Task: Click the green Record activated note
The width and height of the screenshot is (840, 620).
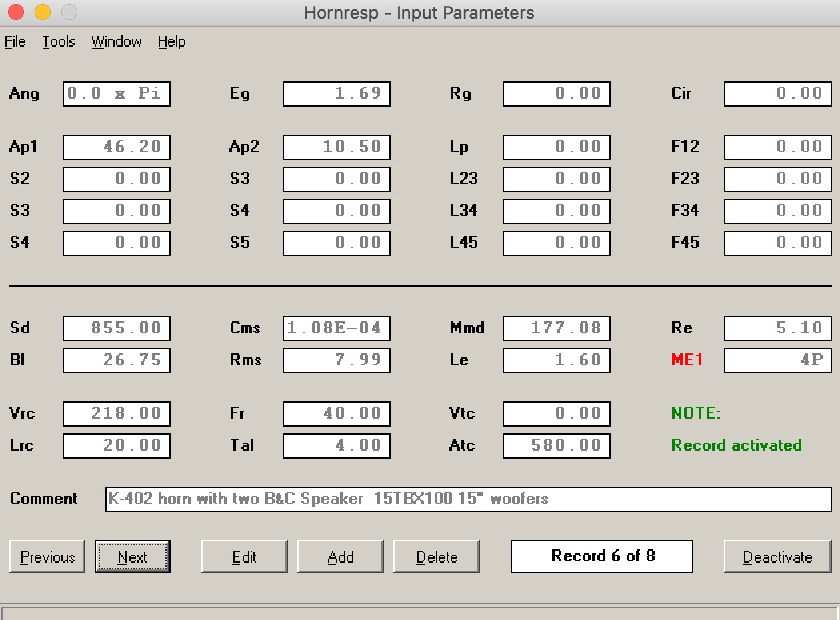Action: [x=736, y=445]
